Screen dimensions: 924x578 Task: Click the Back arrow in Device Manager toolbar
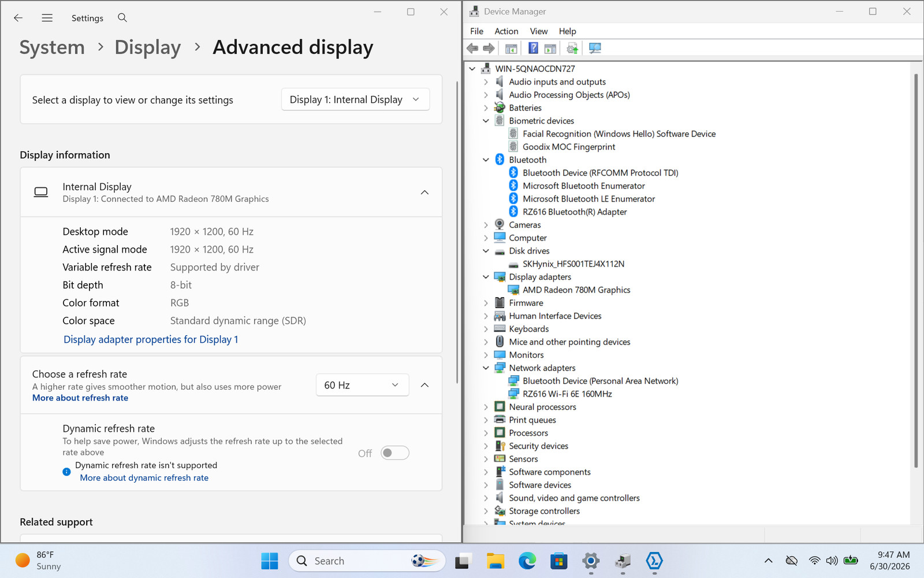[472, 49]
